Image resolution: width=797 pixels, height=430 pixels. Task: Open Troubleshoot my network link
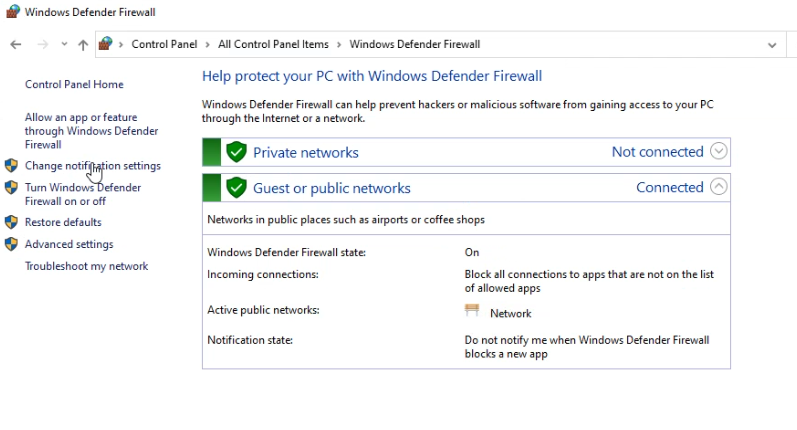86,266
